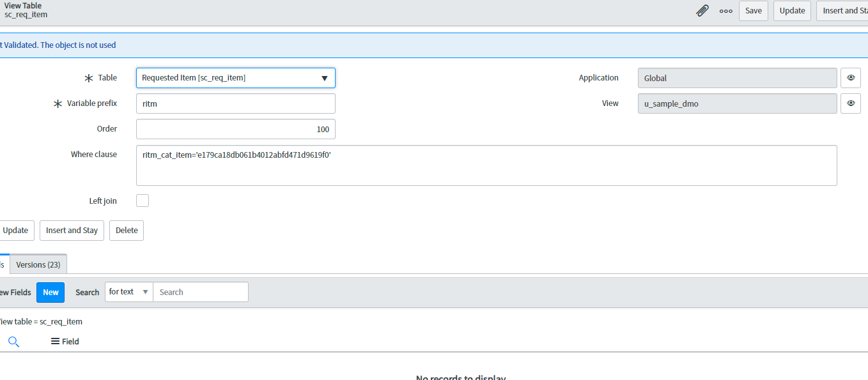The height and width of the screenshot is (380, 868).
Task: Click the 'View Table' header title
Action: [23, 6]
